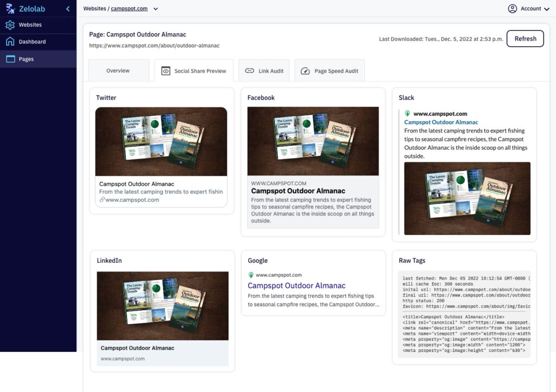556x392 pixels.
Task: Click the Raw Tags heading
Action: [412, 261]
